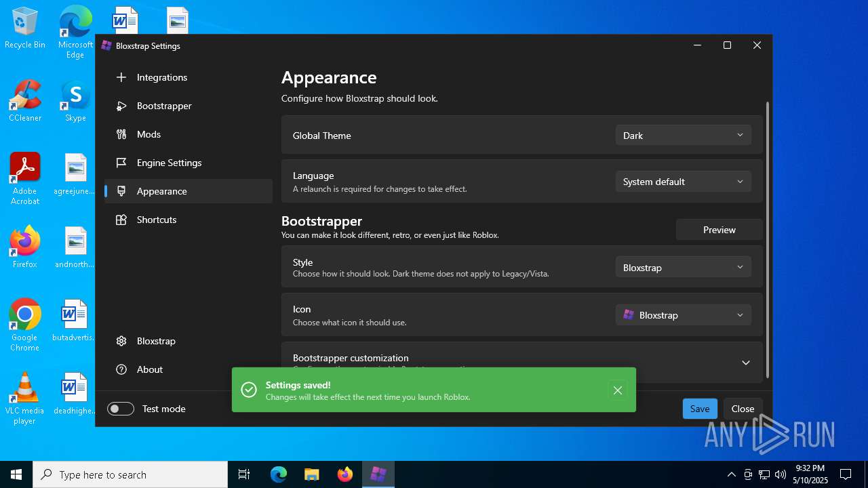
Task: Click the settings page vertical scrollbar
Action: click(768, 241)
